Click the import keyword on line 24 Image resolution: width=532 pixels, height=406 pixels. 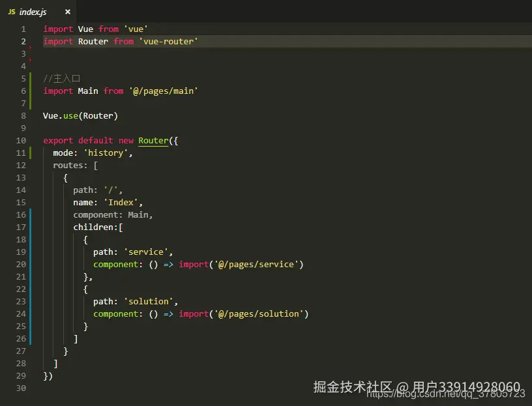(x=194, y=313)
